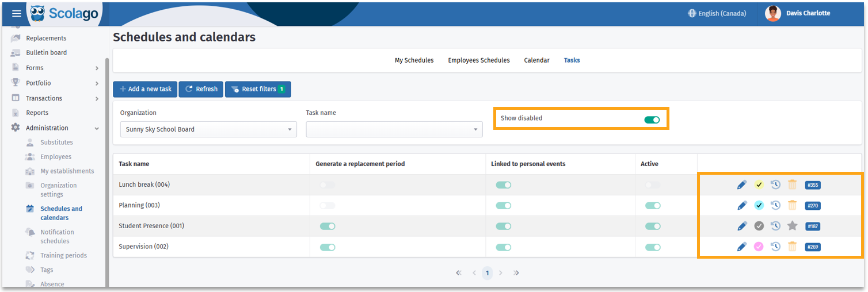Toggle replacement period for Student Presence (001)
This screenshot has width=868, height=292.
[328, 226]
